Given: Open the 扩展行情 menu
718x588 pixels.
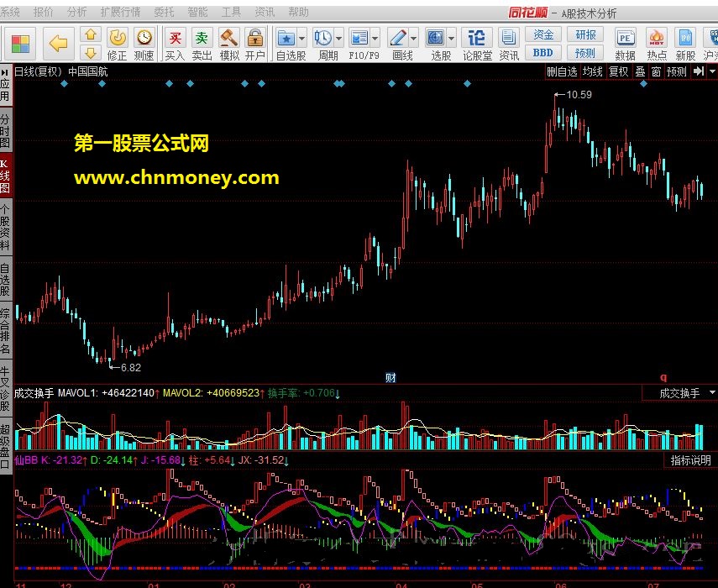Looking at the screenshot, I should [120, 13].
